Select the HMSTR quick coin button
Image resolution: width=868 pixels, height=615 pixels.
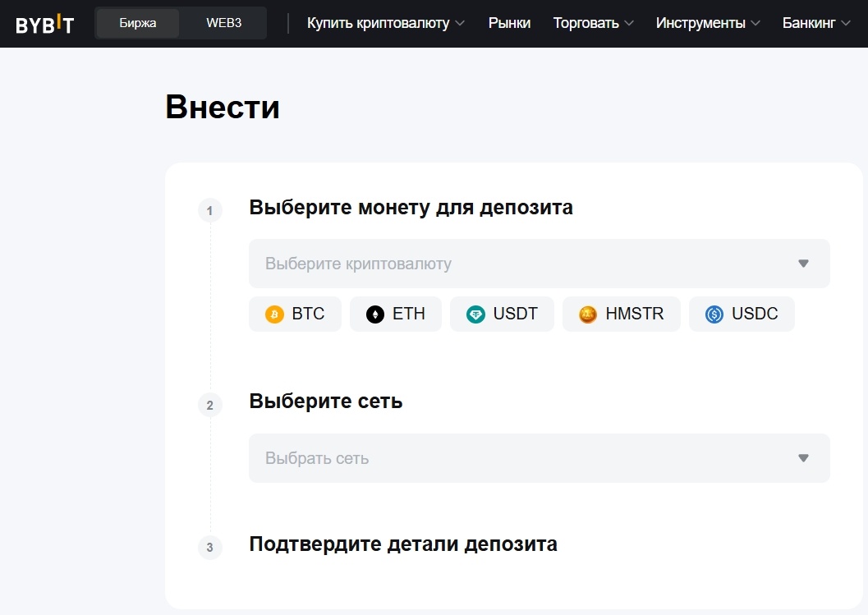pos(622,314)
